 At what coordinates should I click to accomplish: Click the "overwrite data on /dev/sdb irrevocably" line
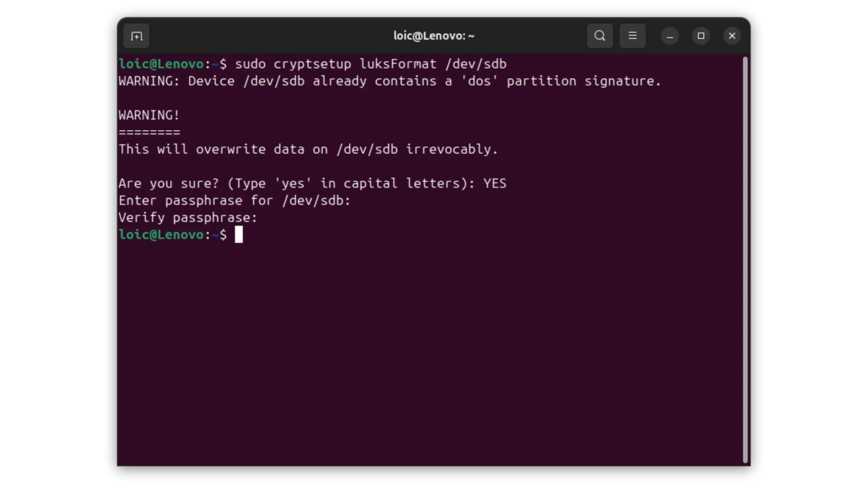309,149
